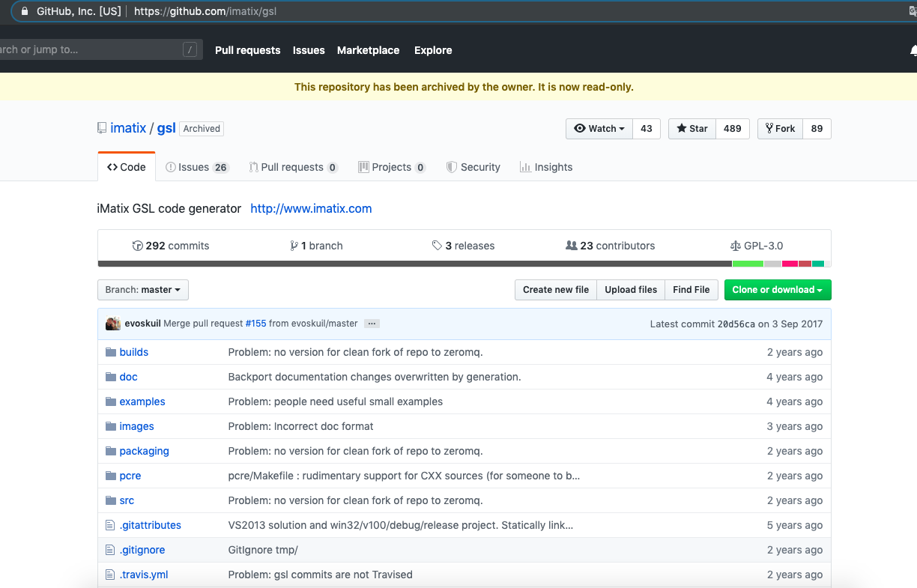Viewport: 917px width, 588px height.
Task: Click the green segment of language bar
Action: pyautogui.click(x=748, y=264)
